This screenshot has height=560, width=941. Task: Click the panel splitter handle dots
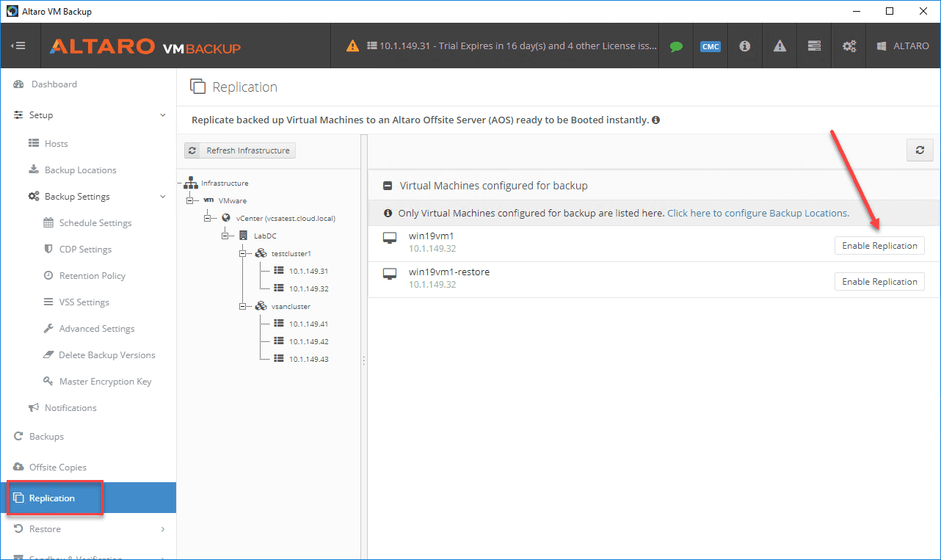363,360
